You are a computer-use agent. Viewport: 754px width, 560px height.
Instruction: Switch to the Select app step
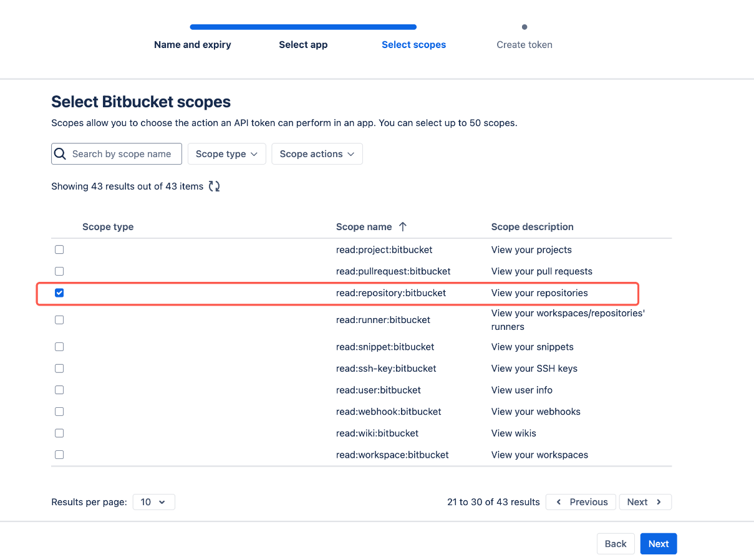pyautogui.click(x=303, y=45)
